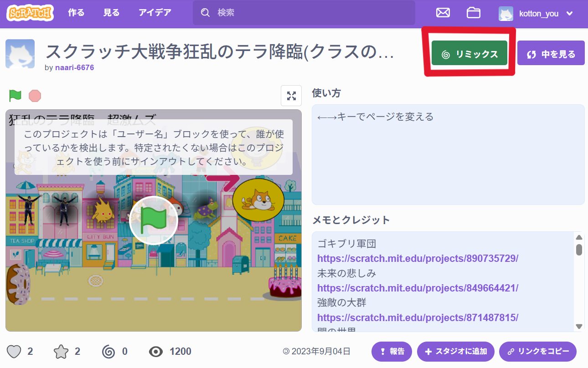Screen dimensions: 588x368
Task: Click the notes scrollbar down arrow
Action: [x=579, y=326]
